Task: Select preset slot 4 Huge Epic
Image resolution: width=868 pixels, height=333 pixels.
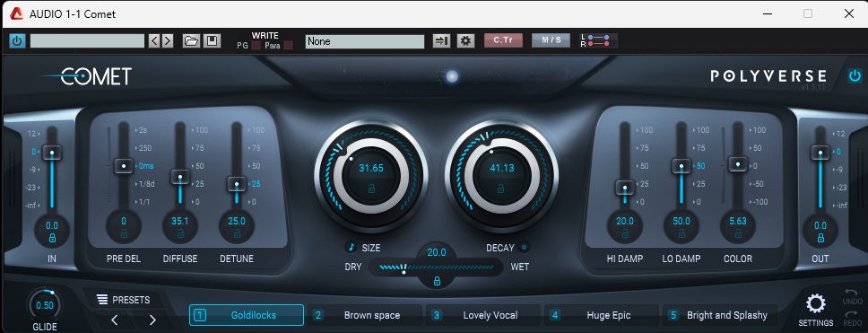Action: pos(602,315)
